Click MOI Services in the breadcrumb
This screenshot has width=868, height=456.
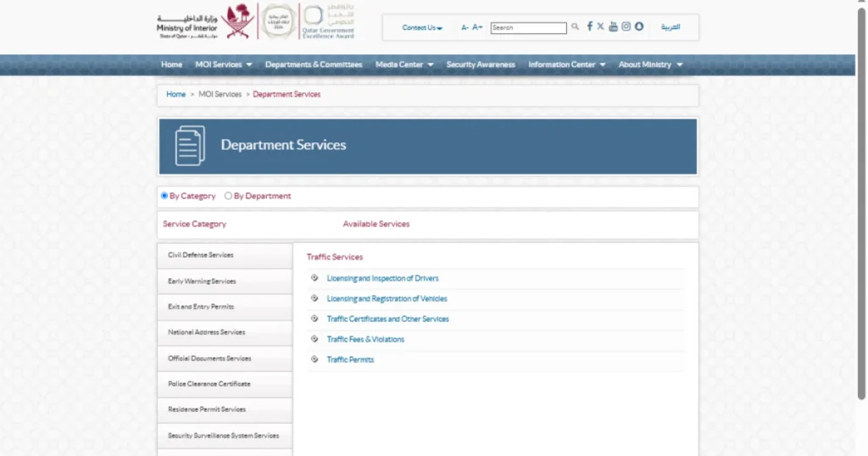coord(220,95)
